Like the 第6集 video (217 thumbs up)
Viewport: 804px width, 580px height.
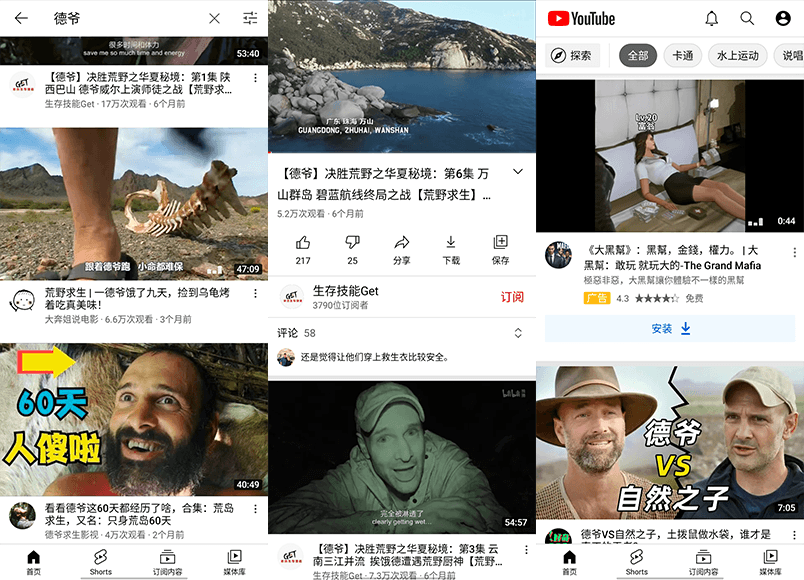tap(303, 250)
